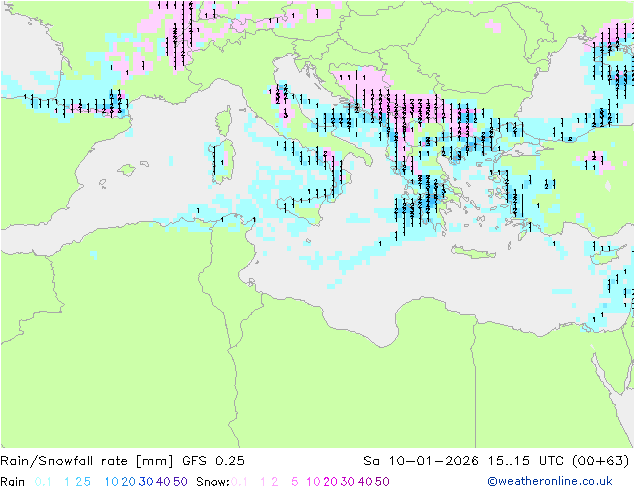634x490 pixels.
Task: Click the 'Snow:' legend label
Action: pos(213,482)
